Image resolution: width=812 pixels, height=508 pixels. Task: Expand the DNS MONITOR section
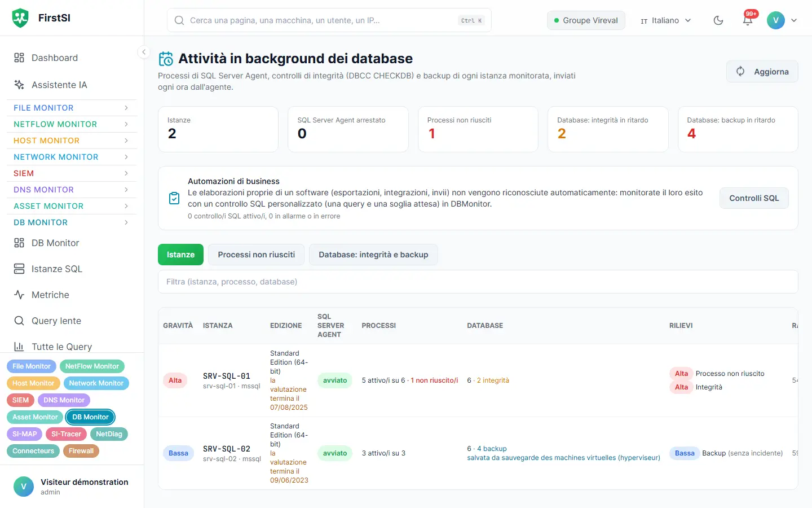[72, 190]
